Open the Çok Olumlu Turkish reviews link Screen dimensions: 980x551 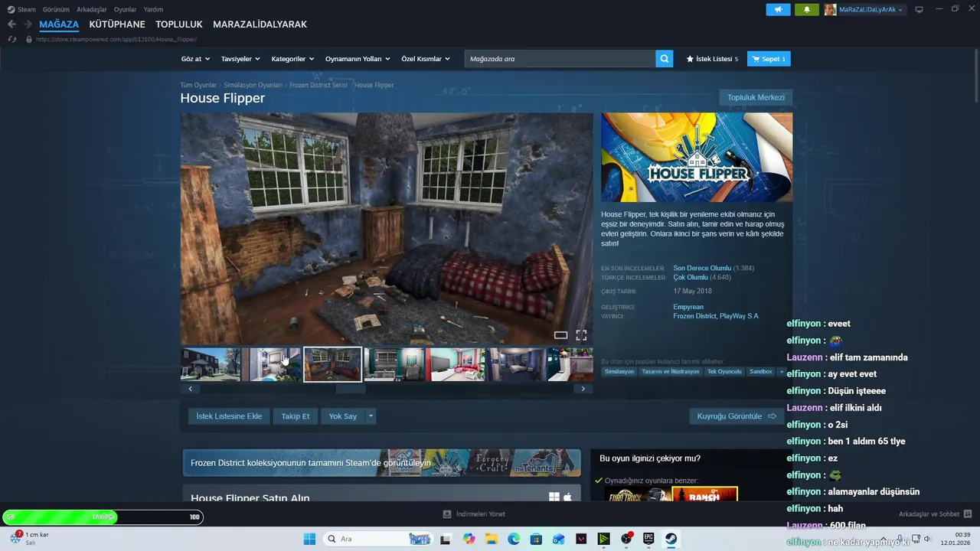point(691,277)
